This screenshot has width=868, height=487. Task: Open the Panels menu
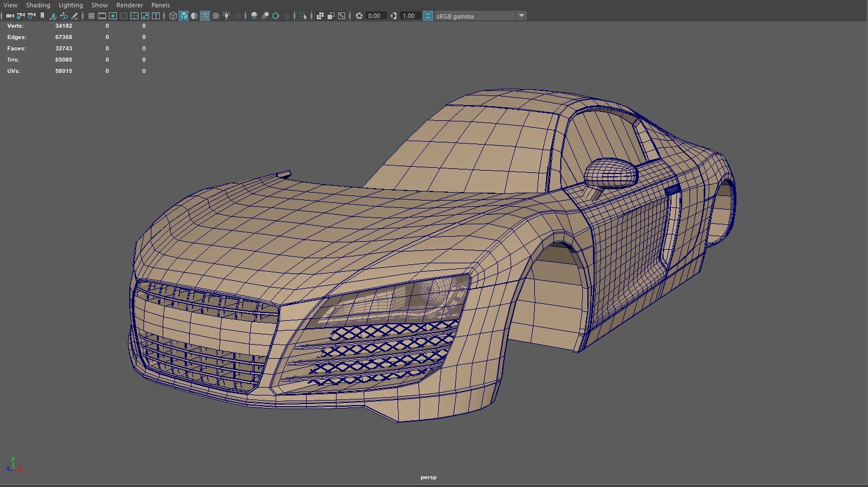[160, 5]
